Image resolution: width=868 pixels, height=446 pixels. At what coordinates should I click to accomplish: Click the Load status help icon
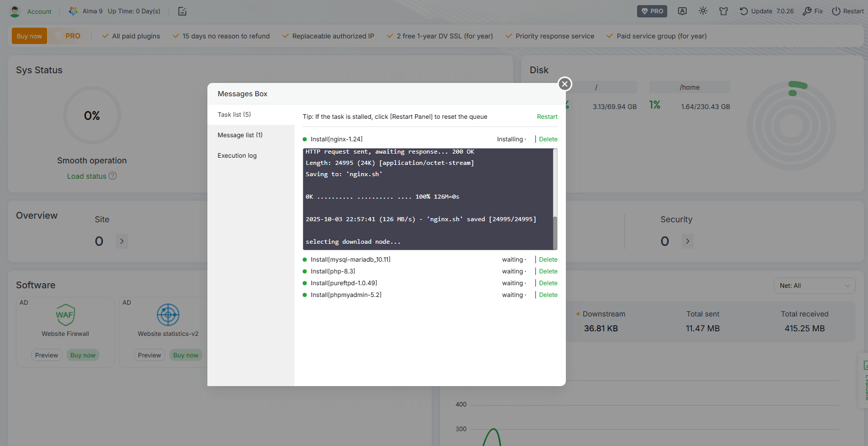[x=113, y=176]
